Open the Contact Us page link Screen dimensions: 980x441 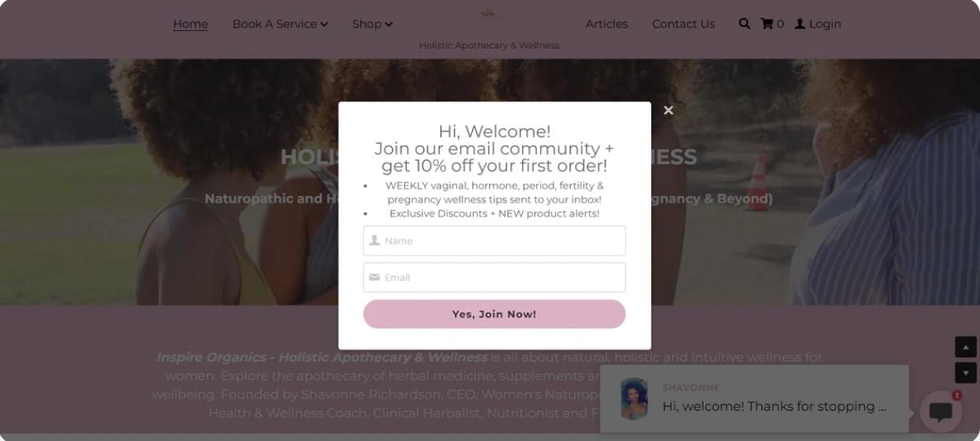[x=683, y=24]
